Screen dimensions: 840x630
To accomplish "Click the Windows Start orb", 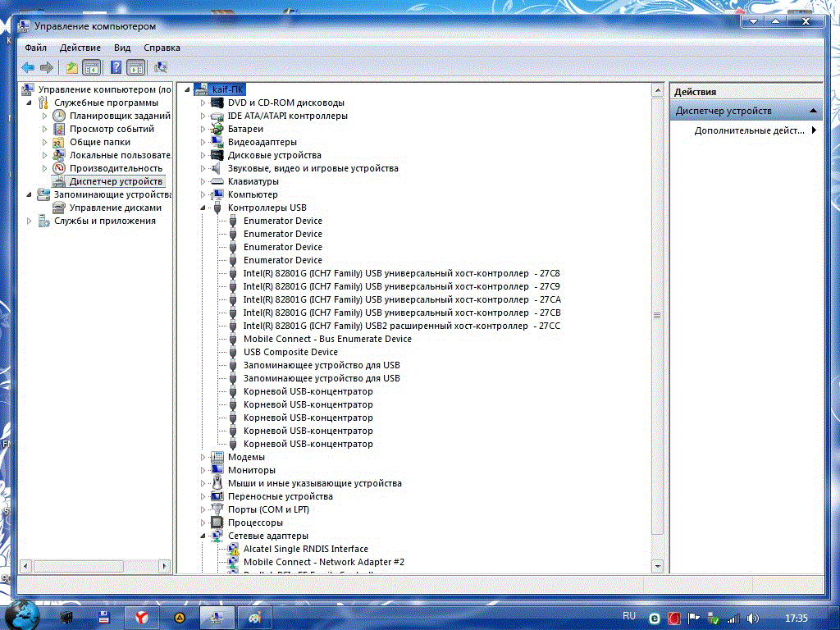I will coord(23,614).
